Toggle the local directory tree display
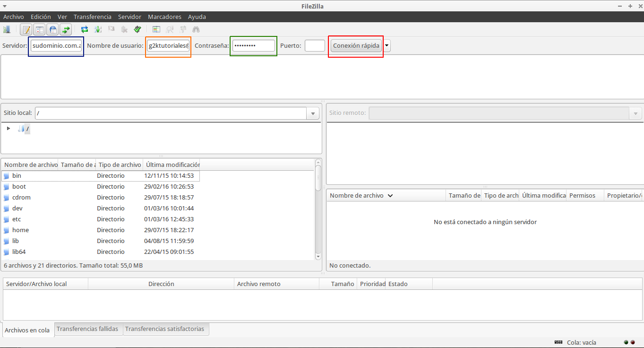644x348 pixels. [x=39, y=29]
